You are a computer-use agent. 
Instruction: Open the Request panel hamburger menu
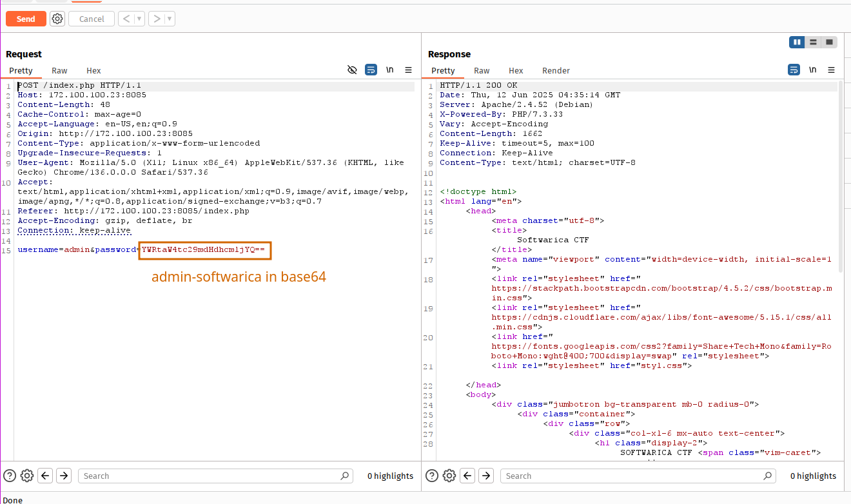pyautogui.click(x=408, y=70)
